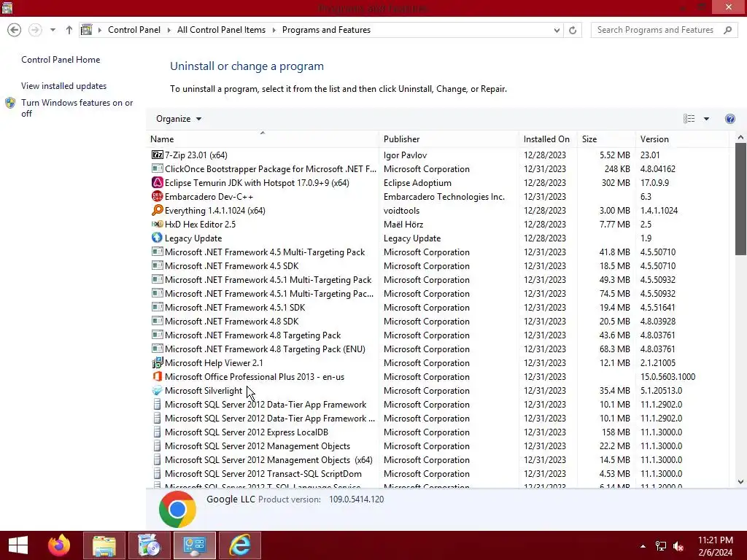This screenshot has width=747, height=560.
Task: Select Microsoft .NET Framework 4.5 SDK row
Action: pos(438,265)
